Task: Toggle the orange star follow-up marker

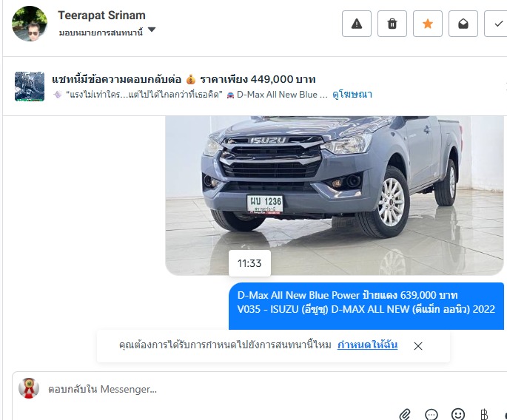Action: [428, 24]
